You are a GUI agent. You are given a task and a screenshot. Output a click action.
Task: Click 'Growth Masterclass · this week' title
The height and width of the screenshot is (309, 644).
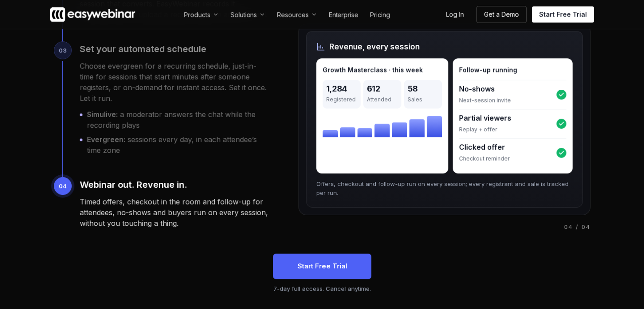coord(372,70)
